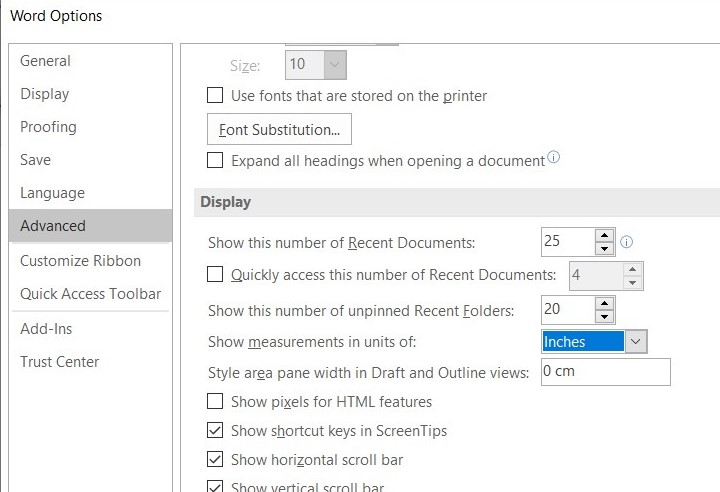This screenshot has width=720, height=492.
Task: Check Expand all headings when opening a document
Action: click(215, 160)
